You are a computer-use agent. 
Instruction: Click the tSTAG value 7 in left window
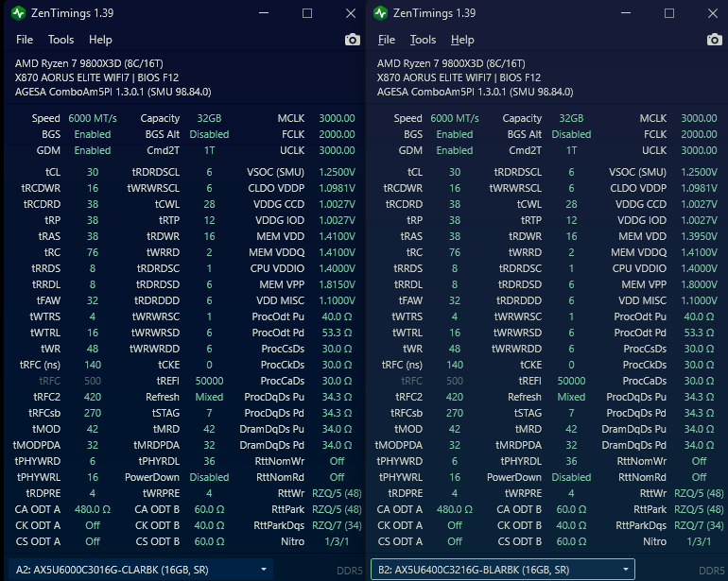coord(209,413)
